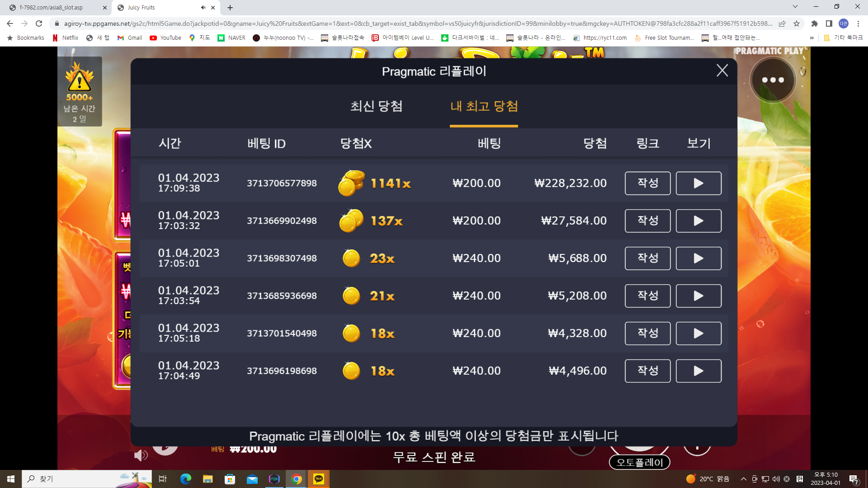Switch to the 최신 당첨 tab
The image size is (868, 488).
tap(376, 106)
